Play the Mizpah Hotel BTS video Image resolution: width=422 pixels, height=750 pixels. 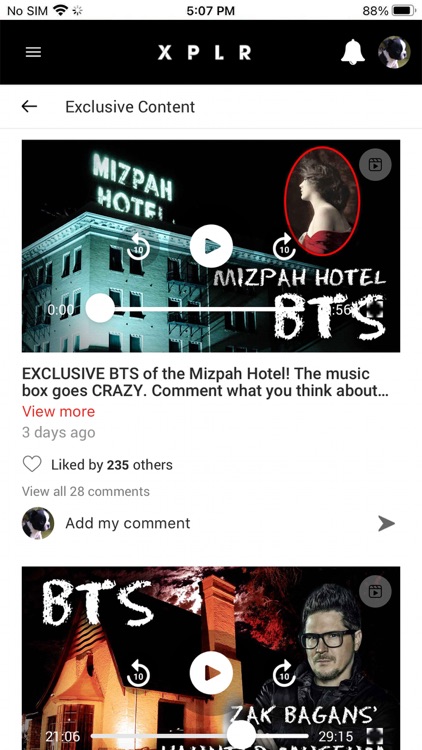click(211, 246)
